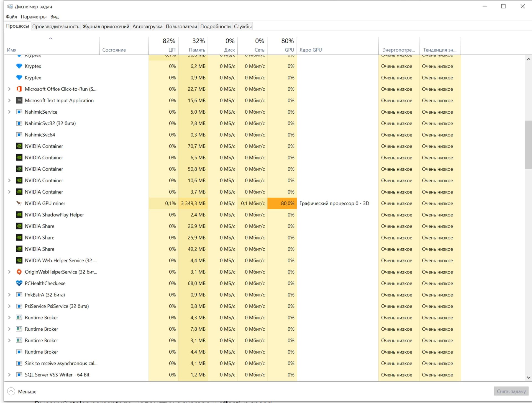Sort by the ЦП column header

pos(163,46)
